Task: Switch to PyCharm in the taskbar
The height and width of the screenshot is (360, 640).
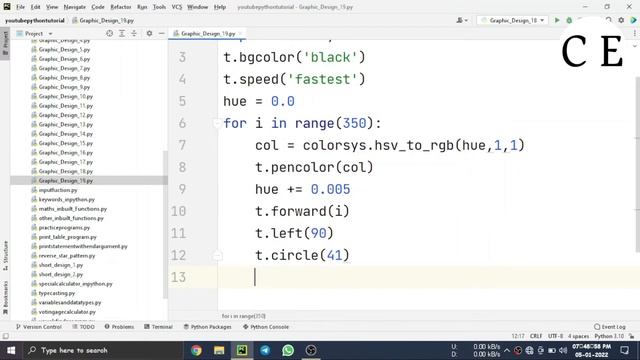Action: (x=242, y=350)
